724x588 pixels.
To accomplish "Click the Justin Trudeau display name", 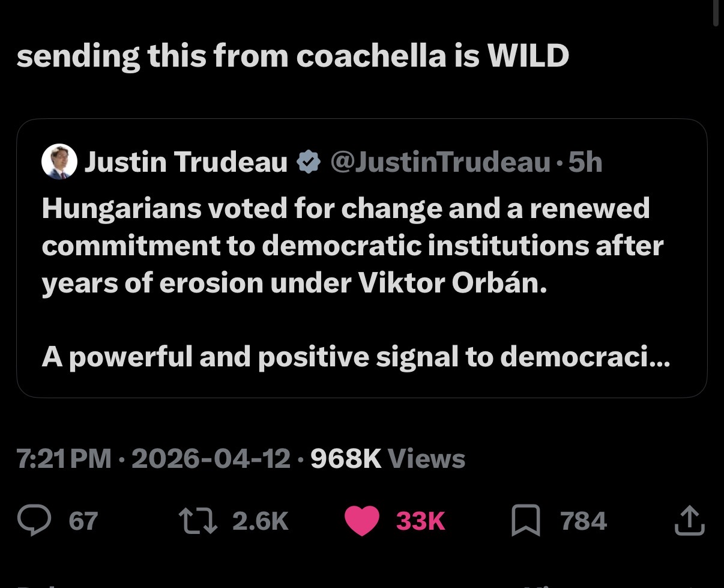I will 186,162.
